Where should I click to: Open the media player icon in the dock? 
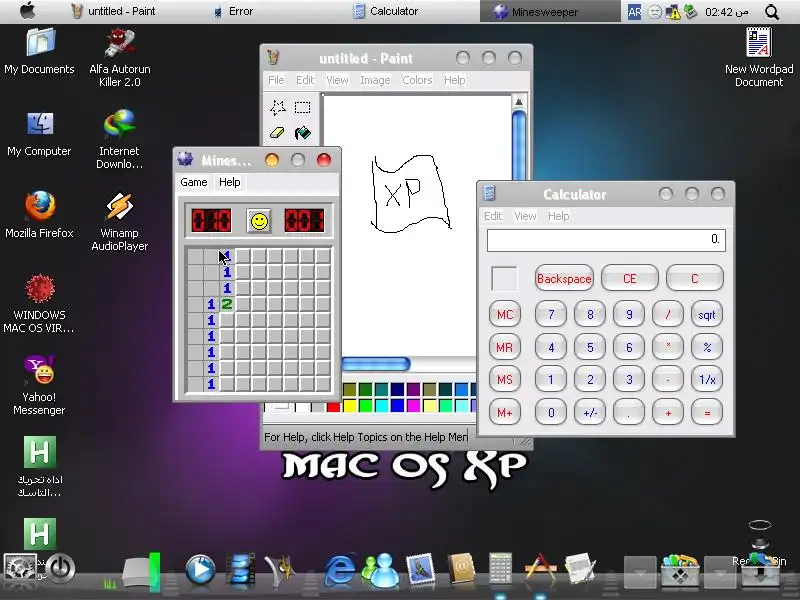pyautogui.click(x=200, y=568)
